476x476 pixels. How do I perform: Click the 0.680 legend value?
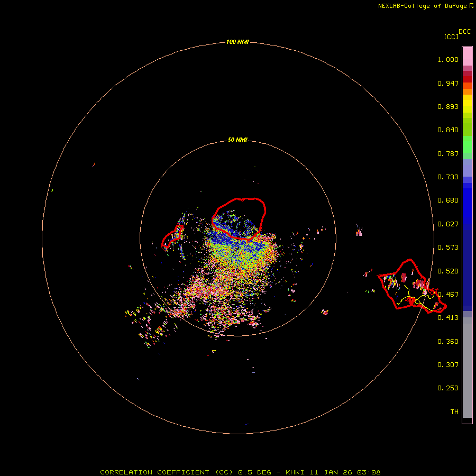(x=448, y=200)
